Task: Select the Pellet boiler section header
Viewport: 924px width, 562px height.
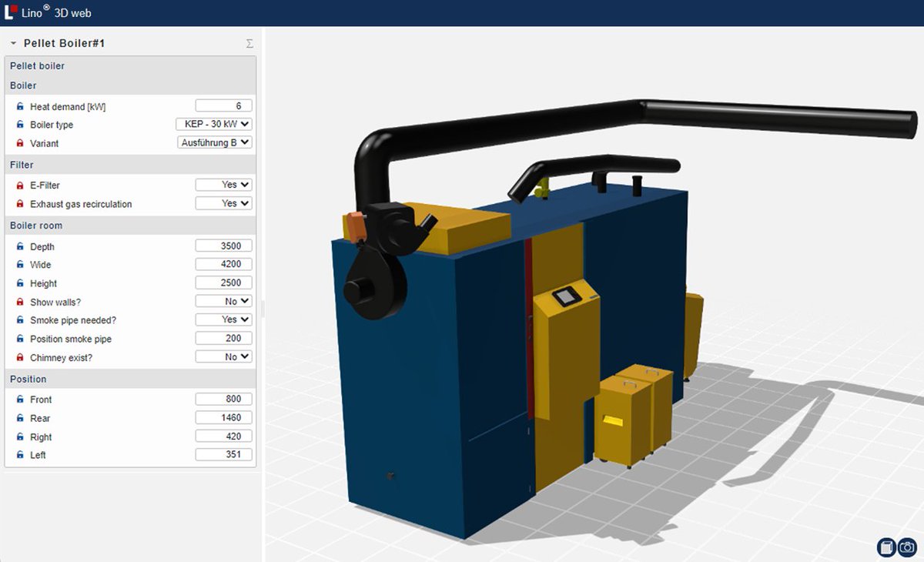Action: tap(37, 65)
